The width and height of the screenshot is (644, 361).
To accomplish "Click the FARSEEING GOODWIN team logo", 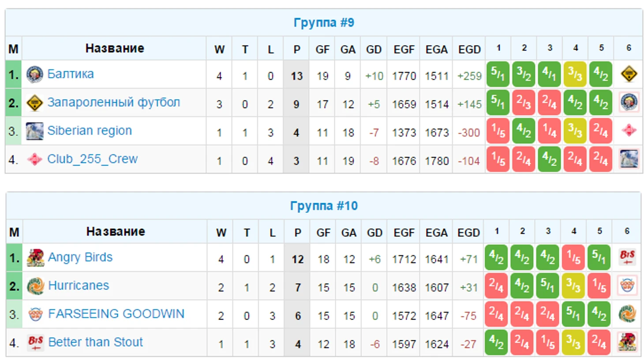I will (35, 314).
